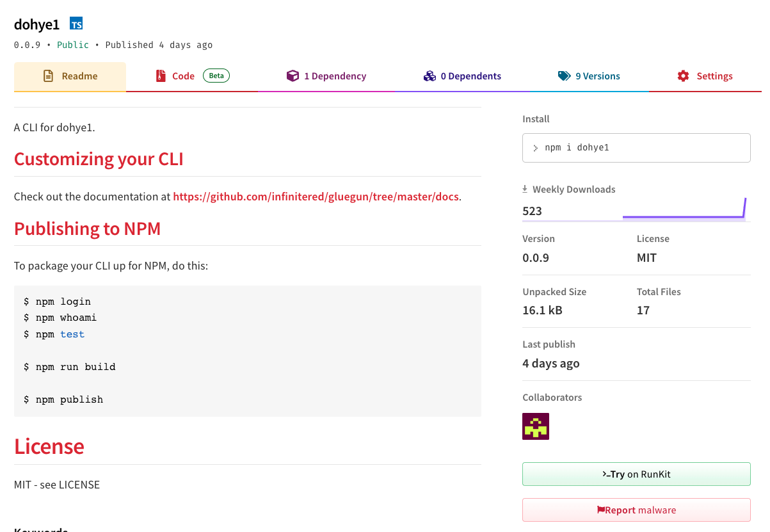This screenshot has height=532, width=770.
Task: Click the 16.1 kB unpacked size value
Action: tap(542, 310)
